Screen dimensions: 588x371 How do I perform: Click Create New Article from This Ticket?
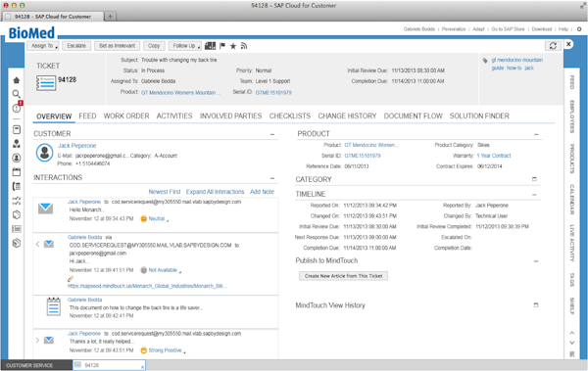[x=344, y=276]
